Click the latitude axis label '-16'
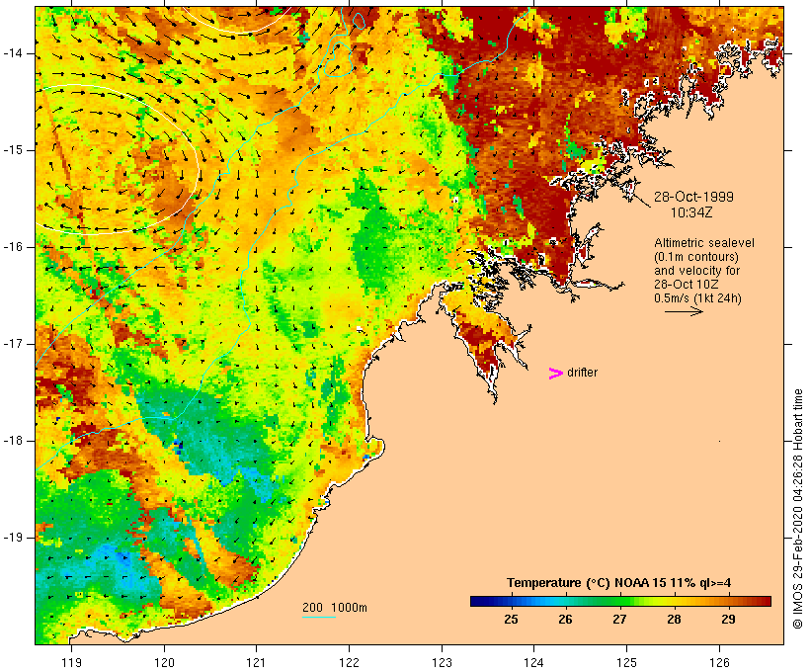This screenshot has height=672, width=810. tap(13, 247)
